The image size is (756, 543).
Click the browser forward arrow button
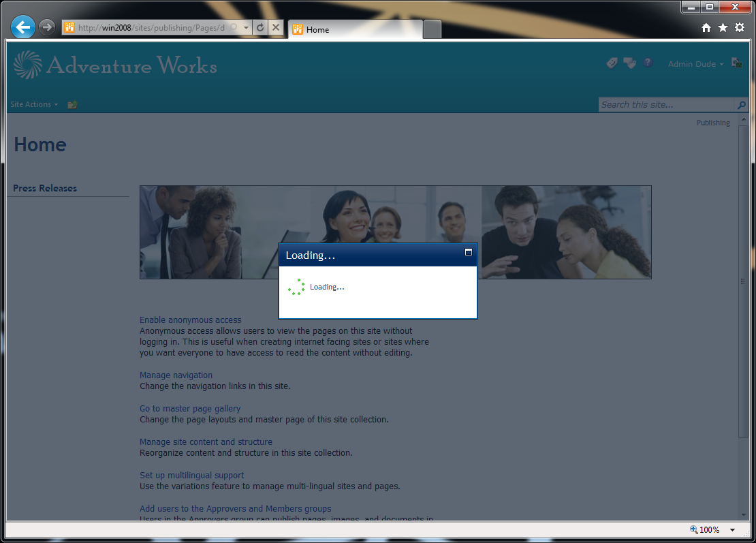[x=47, y=27]
